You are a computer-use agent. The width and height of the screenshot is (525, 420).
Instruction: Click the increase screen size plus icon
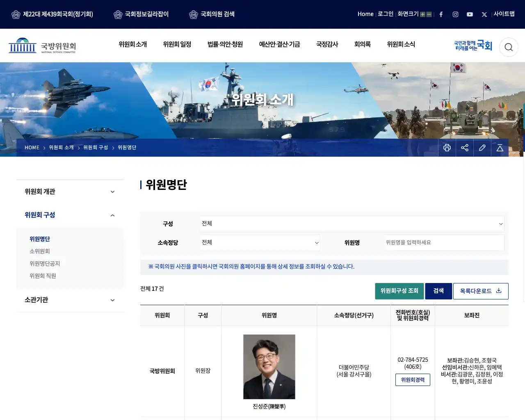422,14
